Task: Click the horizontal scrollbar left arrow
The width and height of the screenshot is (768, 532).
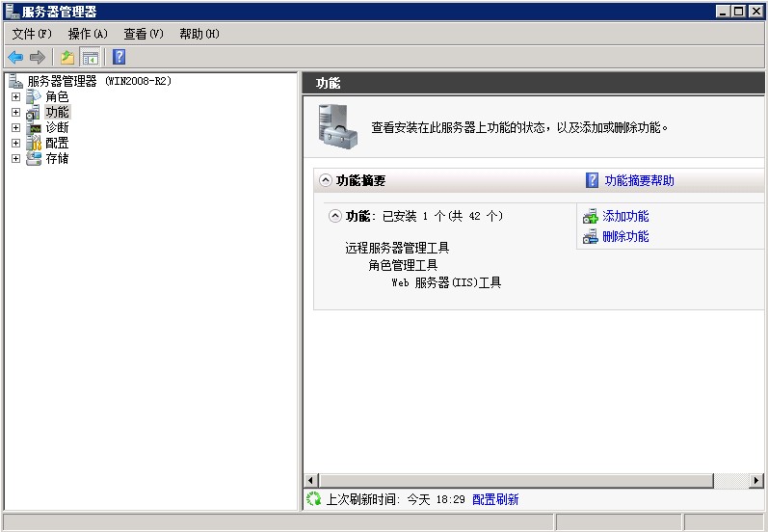Action: [x=310, y=481]
